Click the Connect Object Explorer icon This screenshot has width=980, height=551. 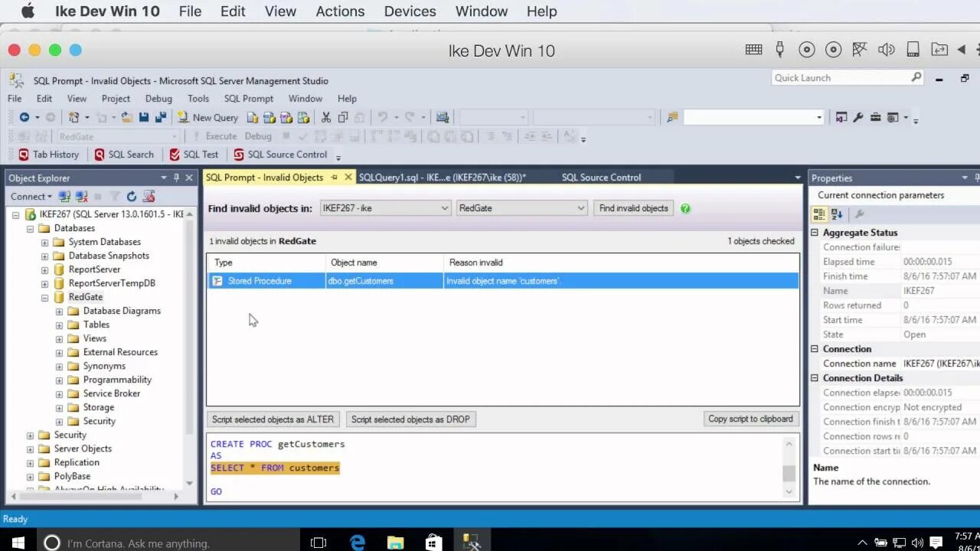pos(64,197)
